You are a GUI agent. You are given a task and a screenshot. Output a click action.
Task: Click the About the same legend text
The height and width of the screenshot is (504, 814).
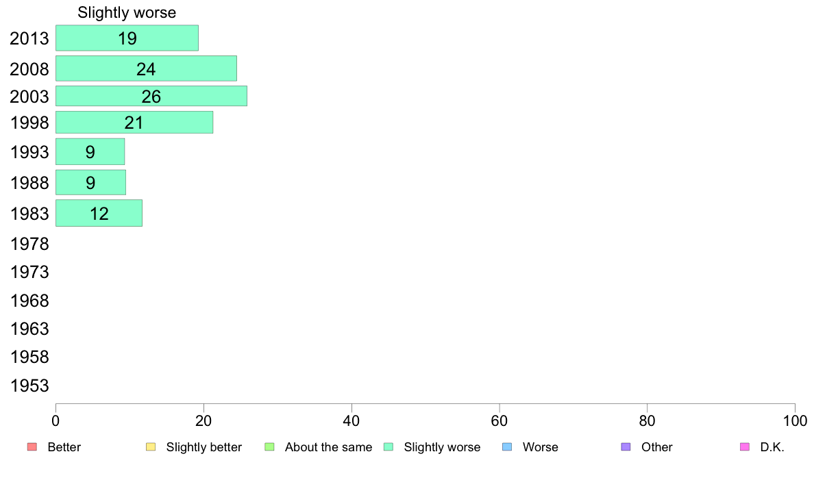click(x=329, y=447)
